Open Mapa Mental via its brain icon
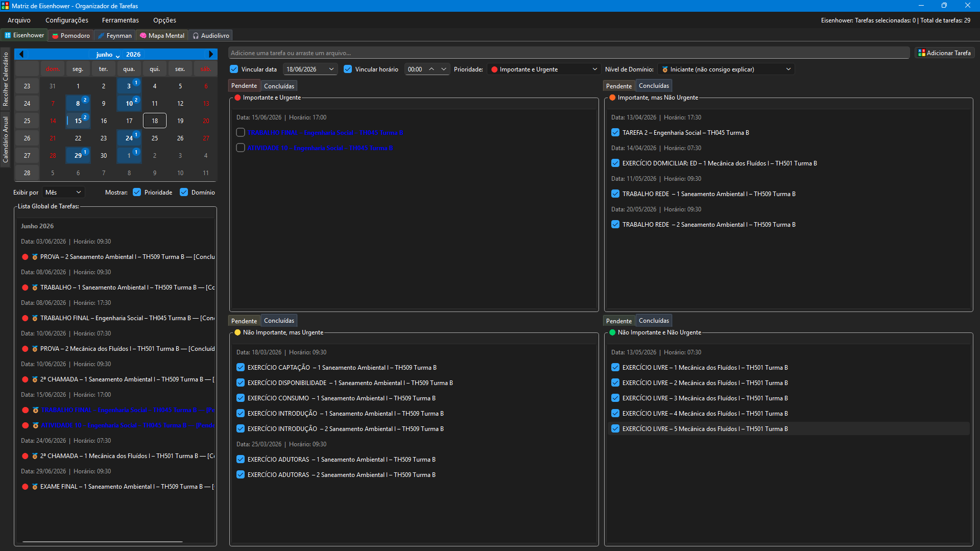The height and width of the screenshot is (551, 980). (143, 36)
